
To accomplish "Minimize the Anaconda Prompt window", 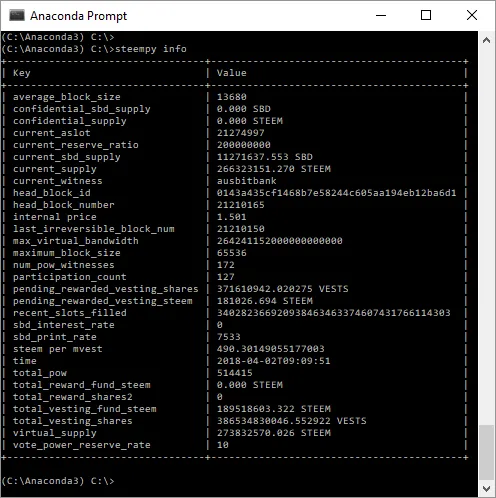I will [381, 15].
